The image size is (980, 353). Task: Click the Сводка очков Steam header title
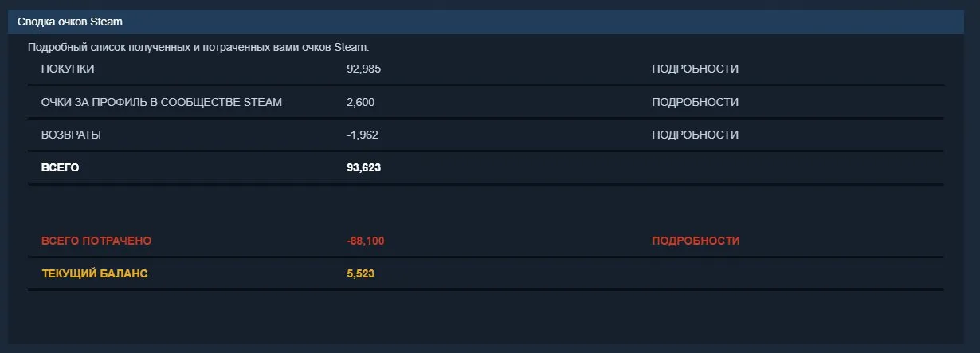(70, 22)
